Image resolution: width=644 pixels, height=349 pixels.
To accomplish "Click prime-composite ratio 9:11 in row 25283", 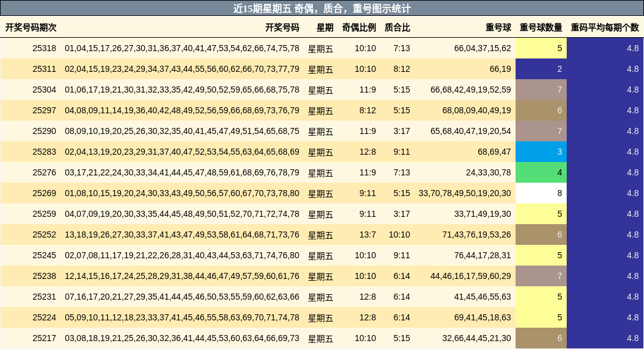I will click(402, 152).
